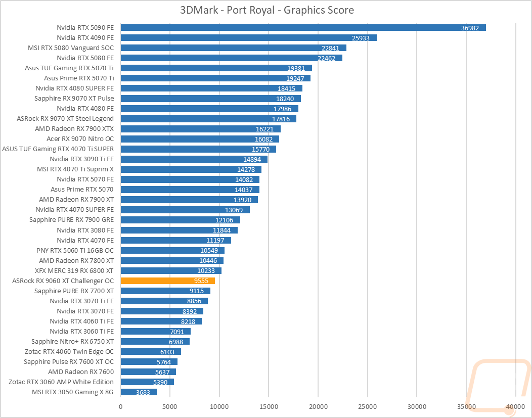This screenshot has height=418, width=532.
Task: Click the label 'Nvidia RTX 4070 SUPER FE'
Action: [x=75, y=210]
